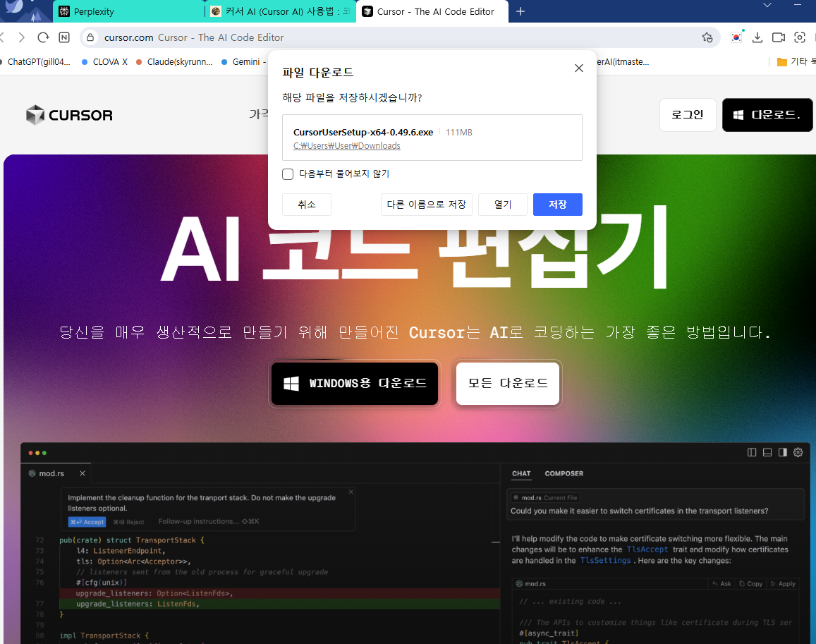Click the blue 저장 button
Viewport: 816px width, 644px height.
(x=557, y=205)
